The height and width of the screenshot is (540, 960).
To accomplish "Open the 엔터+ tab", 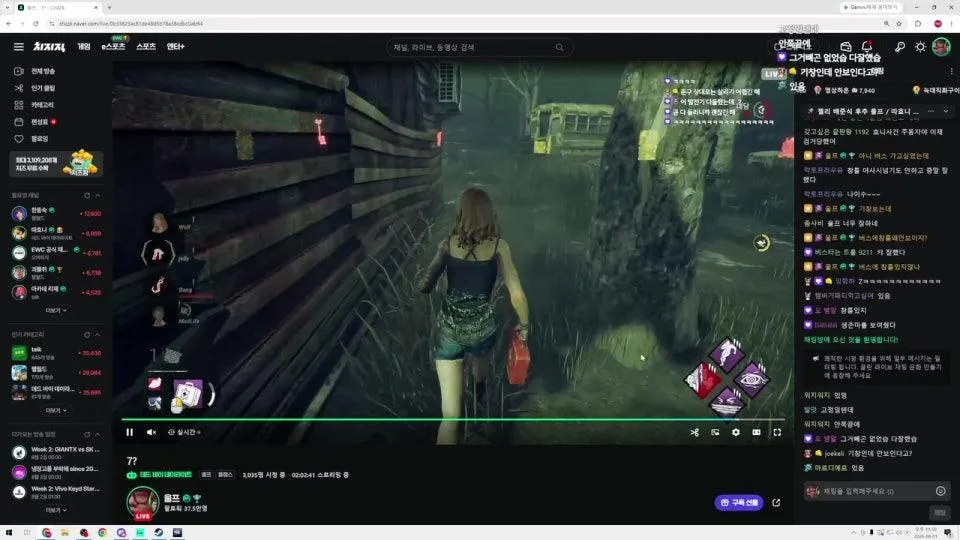I will coord(176,47).
